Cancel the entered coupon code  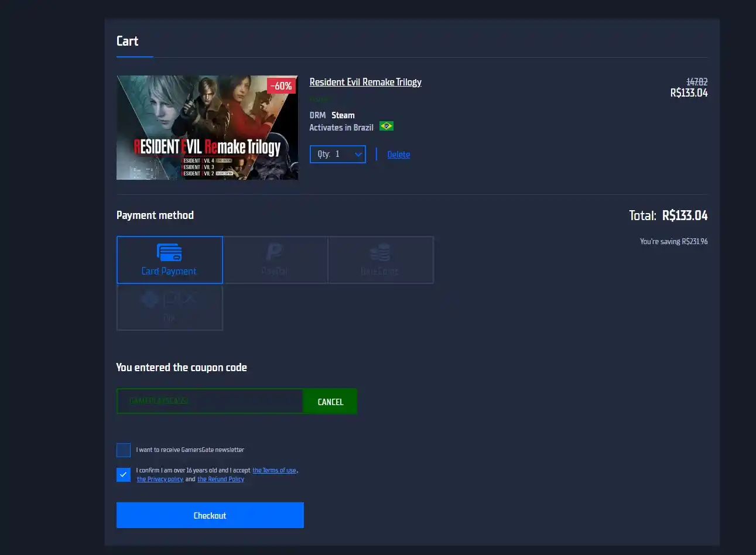(x=330, y=402)
